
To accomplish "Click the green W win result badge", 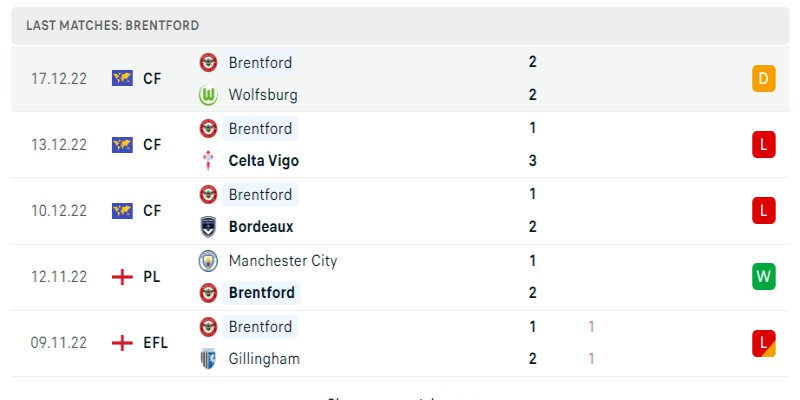I will 763,277.
